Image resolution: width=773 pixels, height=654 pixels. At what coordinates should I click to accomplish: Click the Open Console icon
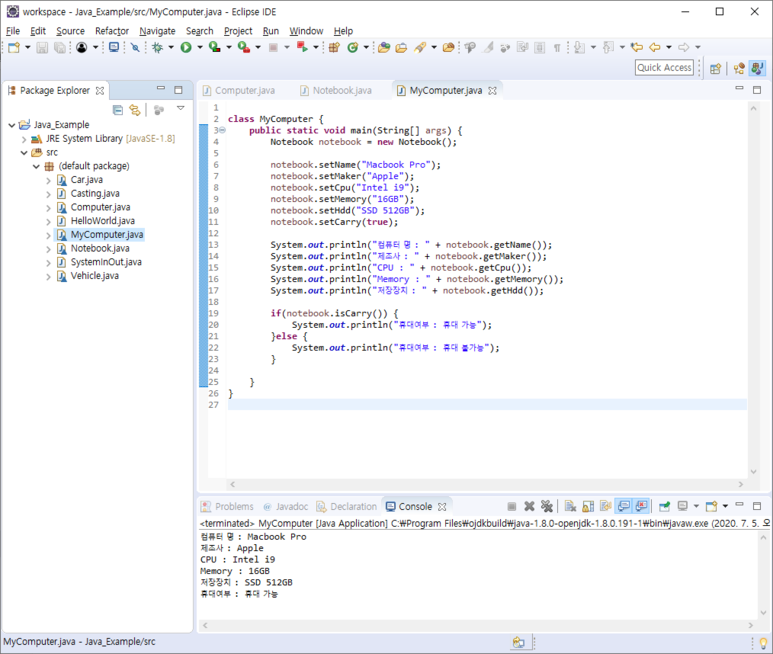[x=711, y=506]
